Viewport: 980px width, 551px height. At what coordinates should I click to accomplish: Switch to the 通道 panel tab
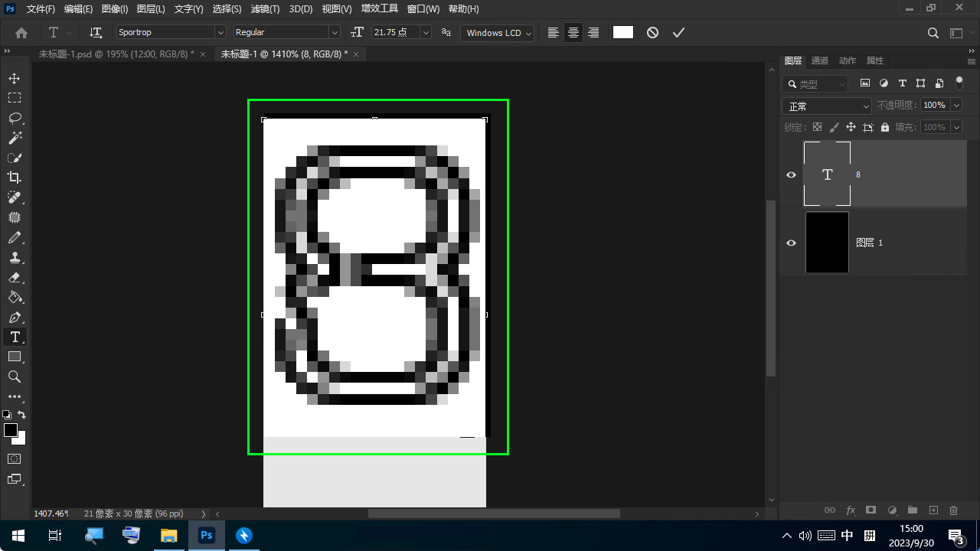(819, 60)
